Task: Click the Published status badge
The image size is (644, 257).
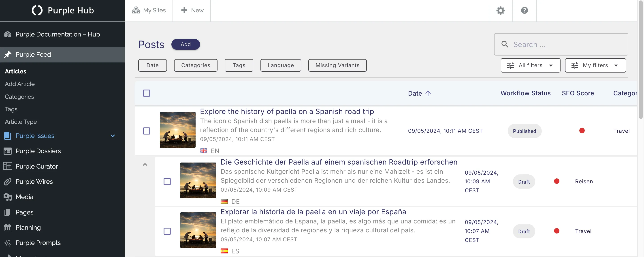Action: pos(525,131)
